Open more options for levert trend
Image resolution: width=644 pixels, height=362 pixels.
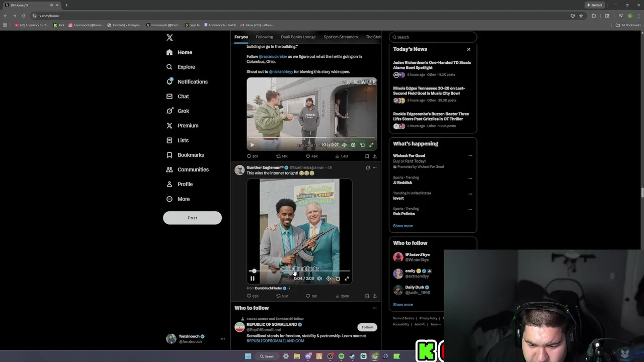point(470,194)
